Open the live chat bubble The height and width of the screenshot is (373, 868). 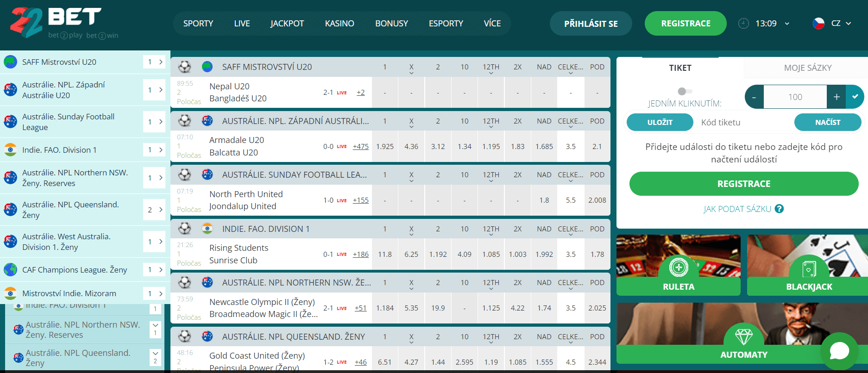coord(839,351)
